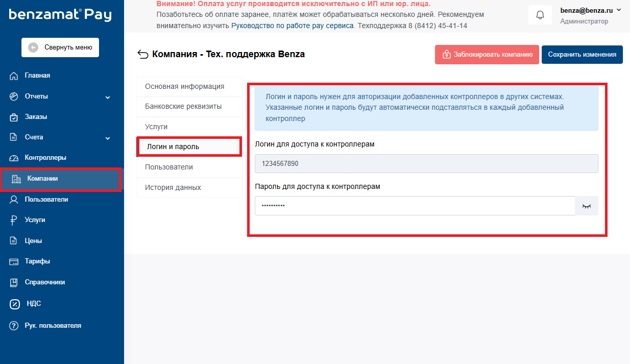Click the notification bell icon
This screenshot has width=630, height=364.
click(x=540, y=15)
